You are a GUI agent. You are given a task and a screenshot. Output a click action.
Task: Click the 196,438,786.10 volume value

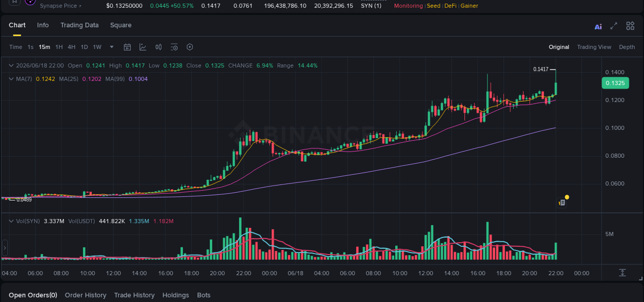point(285,6)
